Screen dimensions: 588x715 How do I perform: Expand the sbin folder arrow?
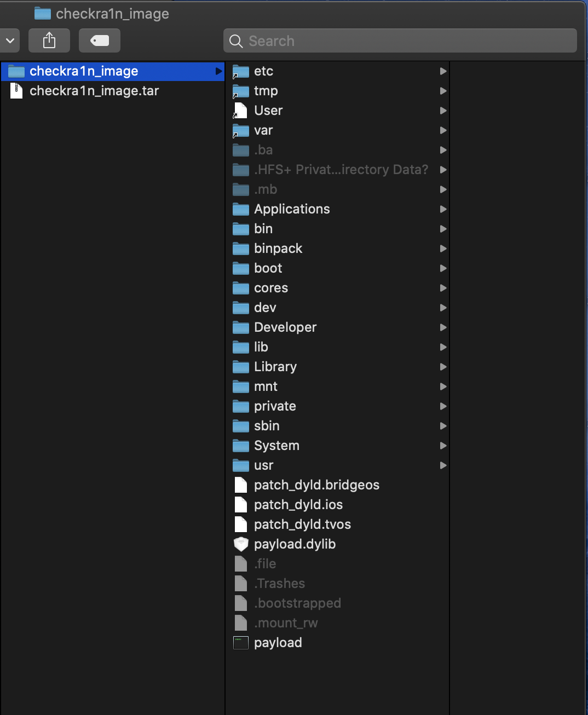443,426
